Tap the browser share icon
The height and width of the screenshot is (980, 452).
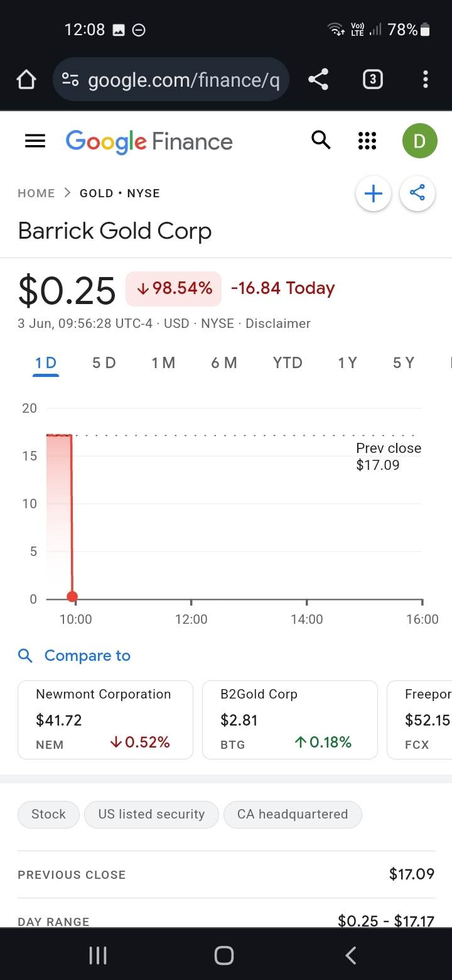click(319, 79)
